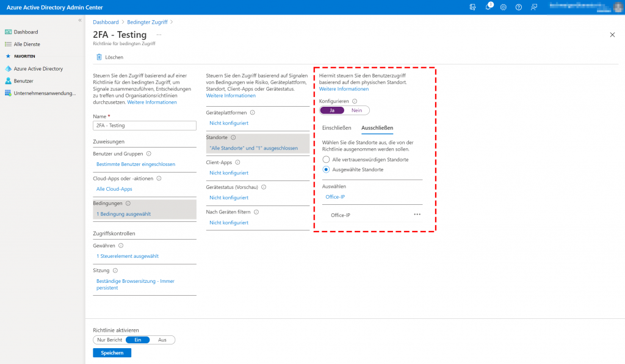Click the Löschen trash icon

tap(99, 57)
